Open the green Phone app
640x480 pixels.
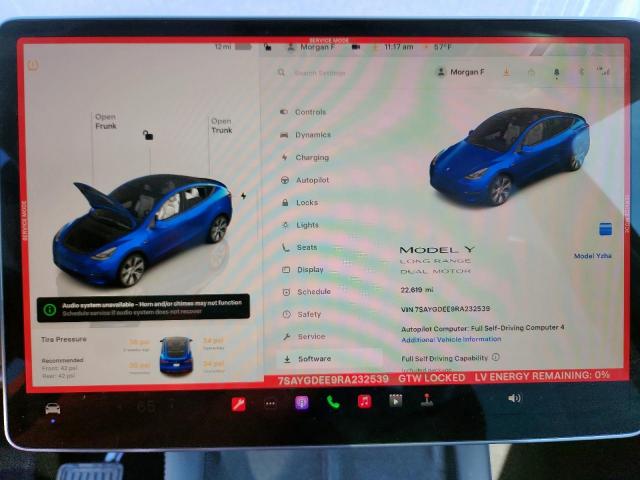point(333,402)
